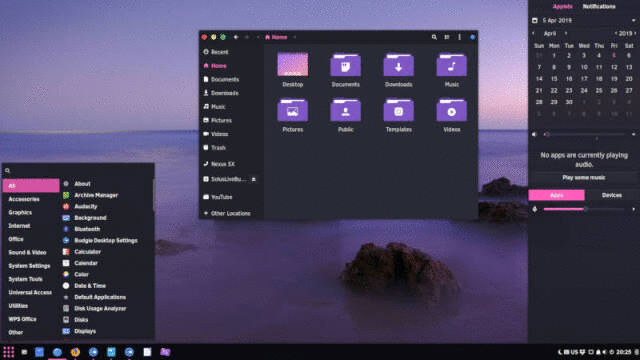The image size is (640, 360).
Task: Select the System Settings category
Action: pyautogui.click(x=31, y=266)
